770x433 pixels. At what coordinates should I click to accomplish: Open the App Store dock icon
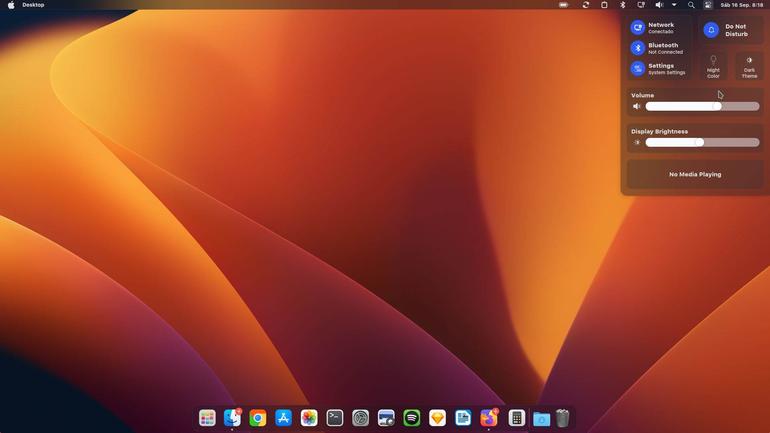283,418
